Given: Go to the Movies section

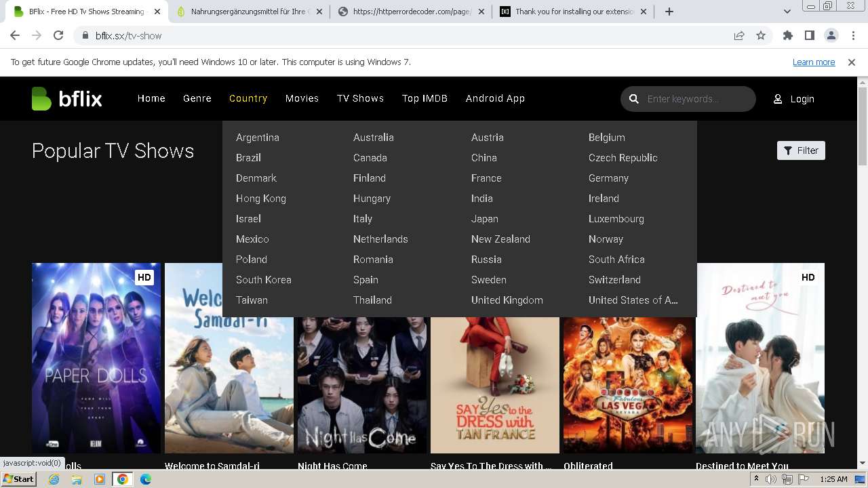Looking at the screenshot, I should [302, 98].
